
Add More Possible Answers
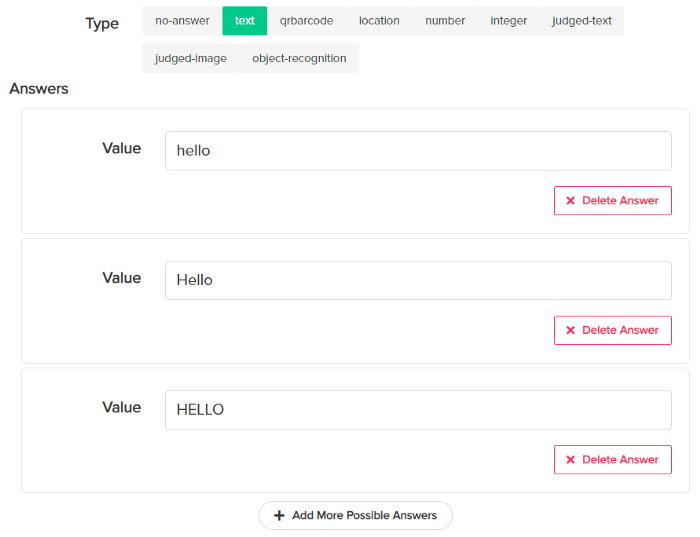coord(355,516)
